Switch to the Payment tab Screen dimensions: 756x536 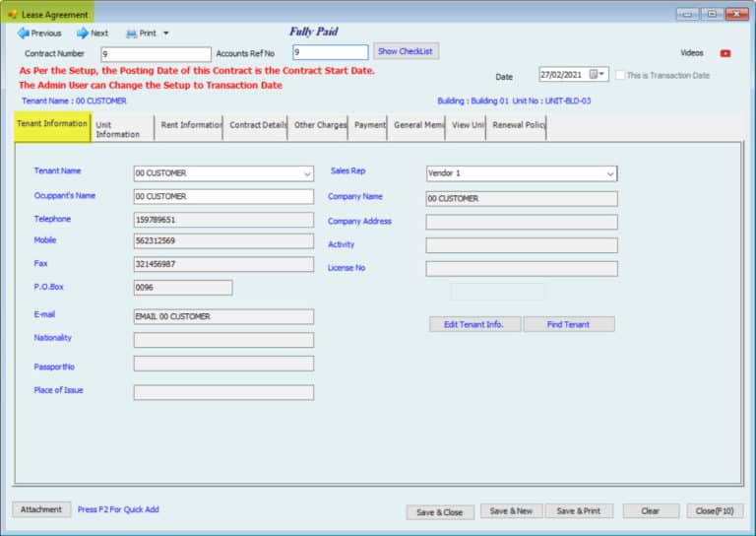pyautogui.click(x=368, y=128)
